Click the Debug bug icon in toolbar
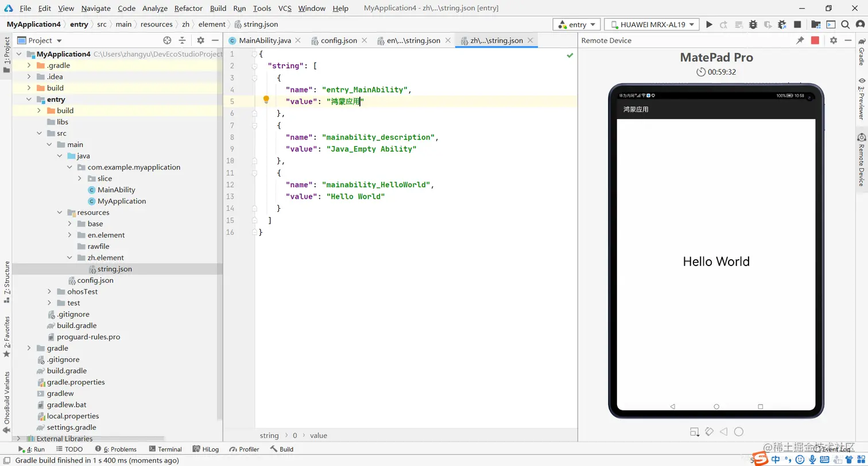This screenshot has height=466, width=868. 753,25
